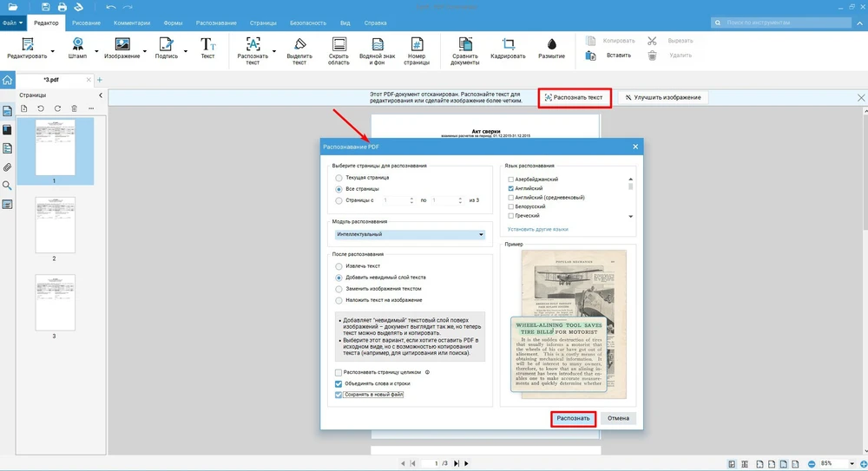Screen dimensions: 868x471
Task: Open Сравнить документы tool
Action: pyautogui.click(x=465, y=48)
